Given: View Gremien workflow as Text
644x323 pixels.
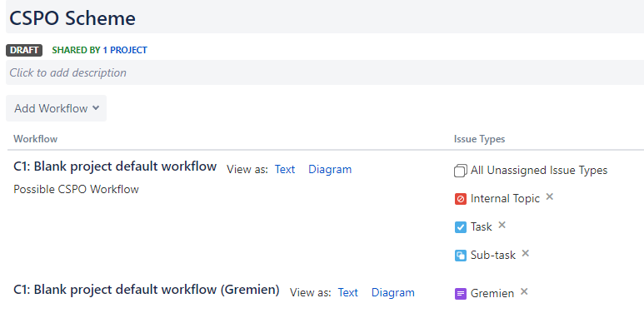Looking at the screenshot, I should point(348,293).
